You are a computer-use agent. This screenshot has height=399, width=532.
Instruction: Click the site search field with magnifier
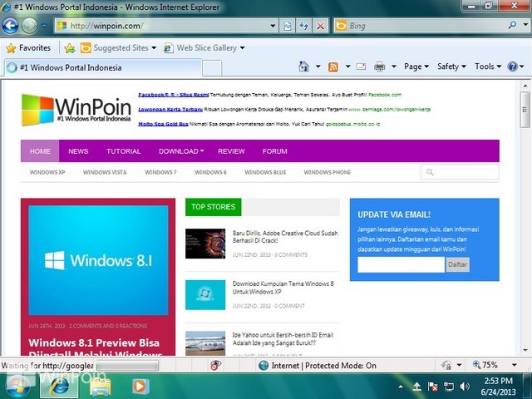coord(460,172)
